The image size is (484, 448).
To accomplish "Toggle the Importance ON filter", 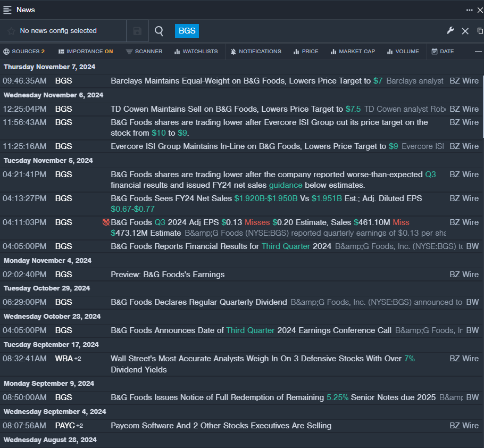I will [x=86, y=52].
